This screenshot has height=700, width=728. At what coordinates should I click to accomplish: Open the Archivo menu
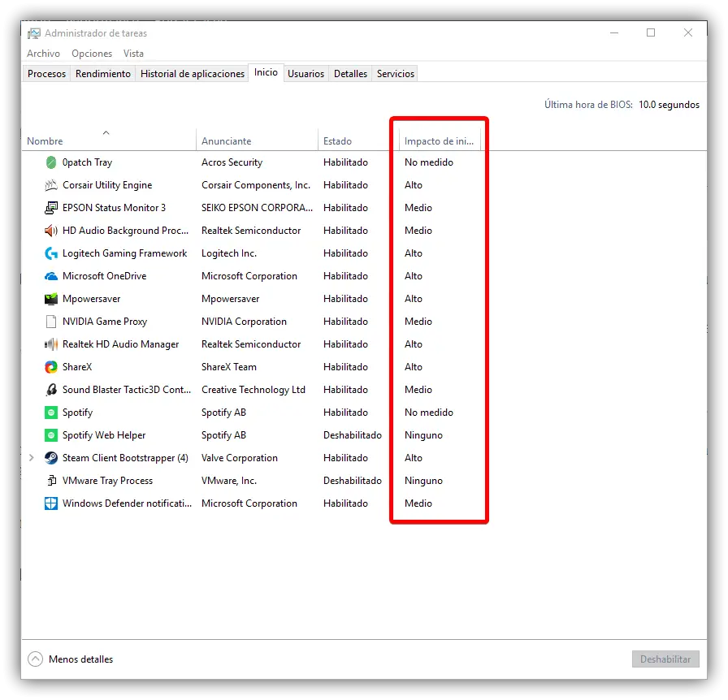pos(43,54)
